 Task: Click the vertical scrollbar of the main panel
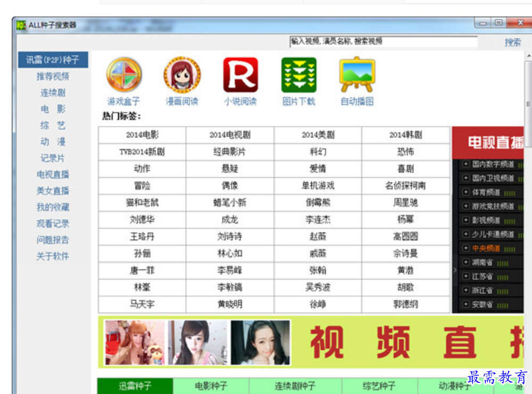click(528, 104)
